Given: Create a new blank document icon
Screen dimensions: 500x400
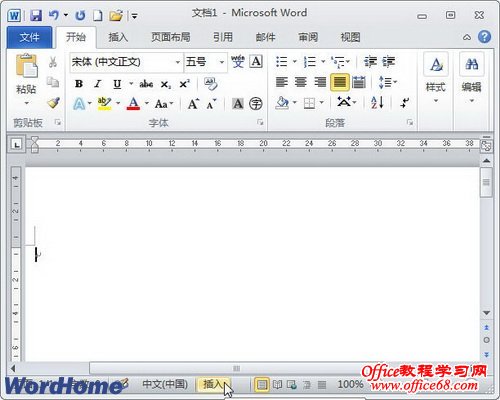Looking at the screenshot, I should [x=97, y=15].
